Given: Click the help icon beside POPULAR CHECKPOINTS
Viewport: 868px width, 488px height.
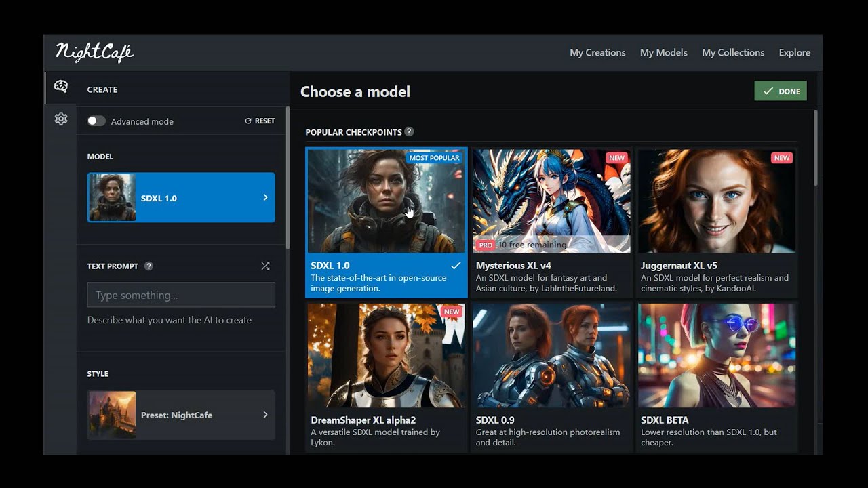Looking at the screenshot, I should coord(409,132).
